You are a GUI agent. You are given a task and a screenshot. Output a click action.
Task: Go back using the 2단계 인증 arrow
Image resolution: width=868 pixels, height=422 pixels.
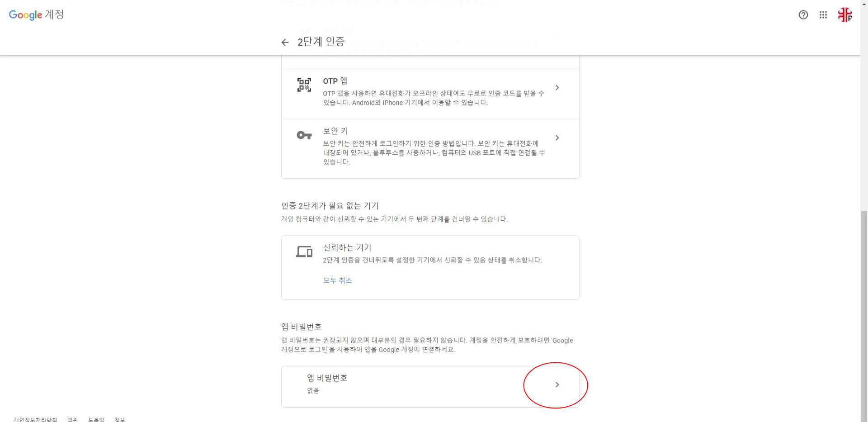(x=285, y=43)
